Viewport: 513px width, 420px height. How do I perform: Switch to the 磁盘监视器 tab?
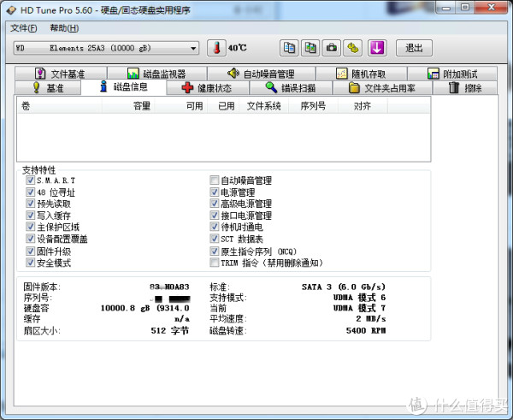point(157,74)
